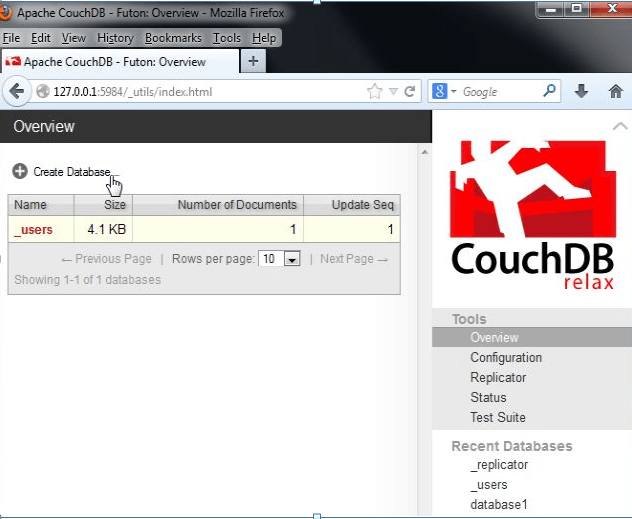
Task: Open Status in the sidebar
Action: (488, 397)
